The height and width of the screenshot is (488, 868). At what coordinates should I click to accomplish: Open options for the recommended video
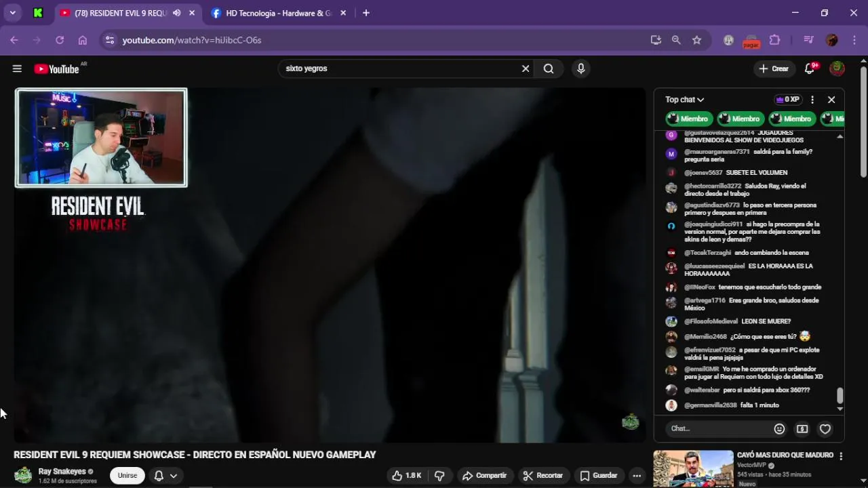coord(841,456)
